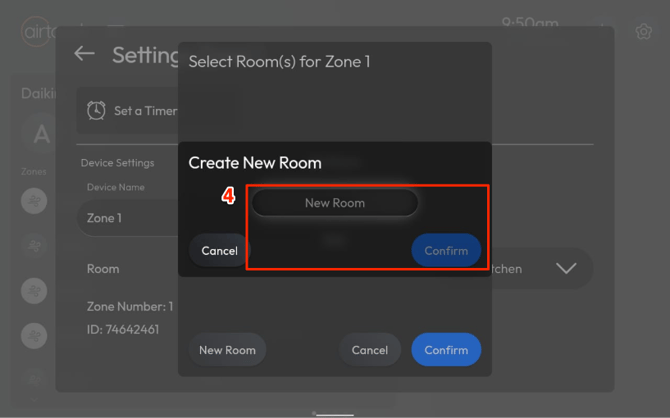Cancel the Create New Room dialog
This screenshot has height=418, width=670.
point(219,251)
